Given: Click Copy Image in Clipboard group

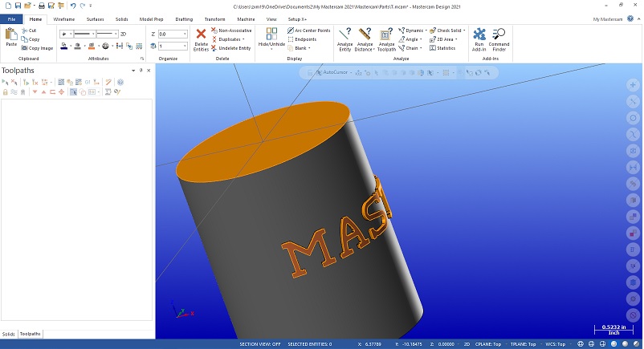Looking at the screenshot, I should (x=38, y=48).
